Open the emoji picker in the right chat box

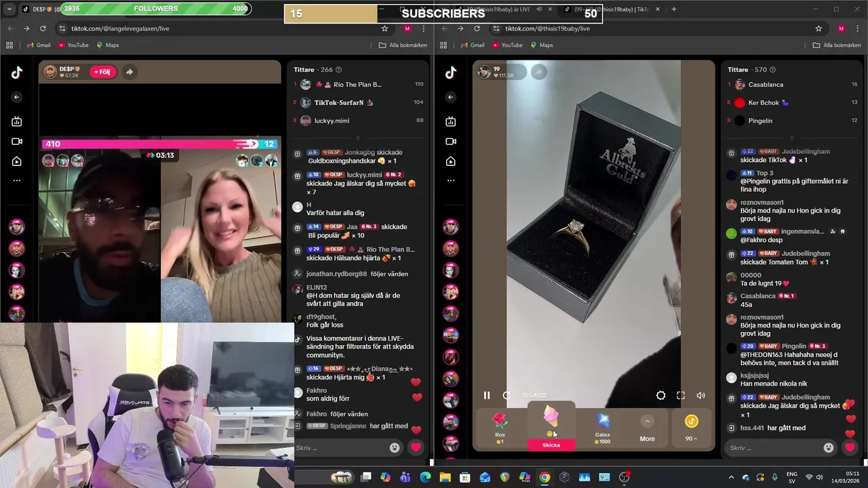pos(829,447)
